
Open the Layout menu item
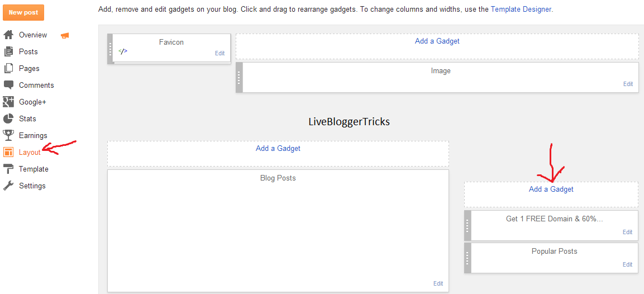tap(30, 152)
